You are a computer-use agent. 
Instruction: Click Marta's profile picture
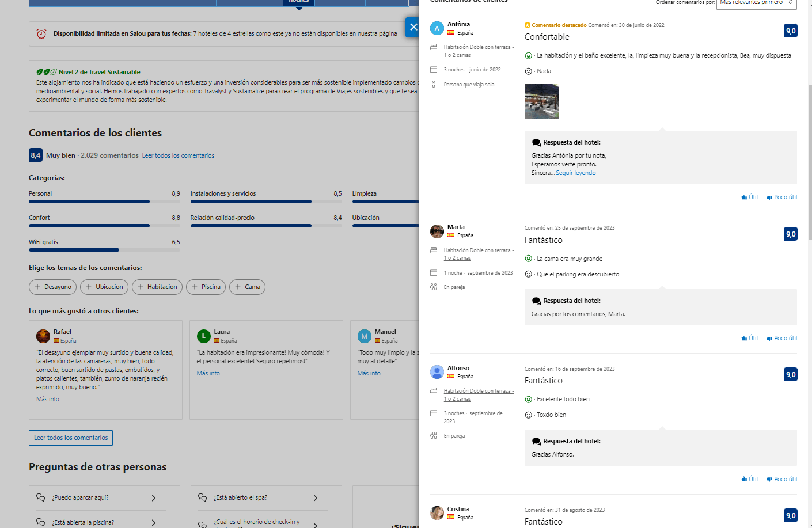[x=437, y=231]
